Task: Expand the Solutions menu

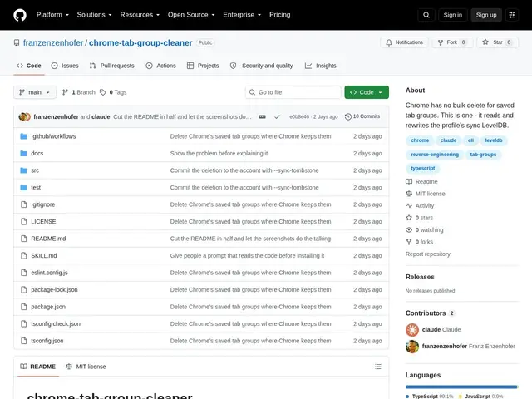Action: coord(94,15)
